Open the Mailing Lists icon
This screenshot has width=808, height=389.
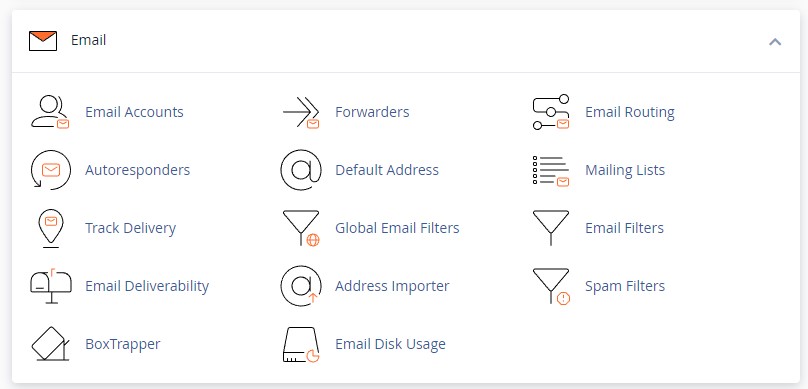click(551, 171)
